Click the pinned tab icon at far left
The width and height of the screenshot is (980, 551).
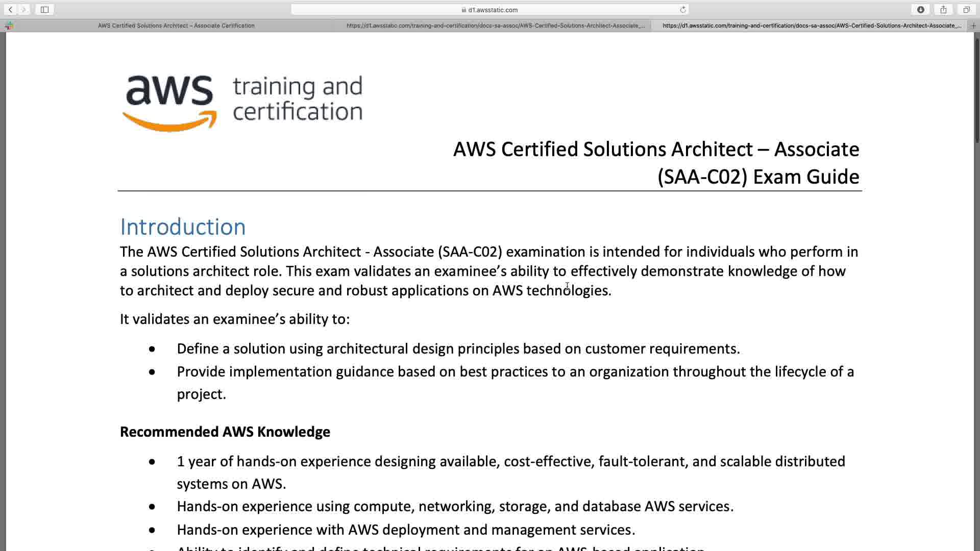tap(9, 26)
